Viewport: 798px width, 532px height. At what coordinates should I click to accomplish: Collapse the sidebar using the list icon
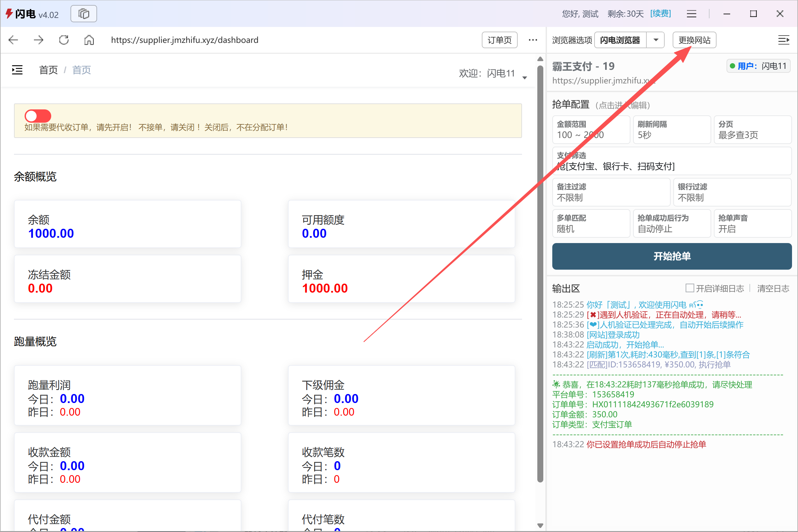[17, 69]
